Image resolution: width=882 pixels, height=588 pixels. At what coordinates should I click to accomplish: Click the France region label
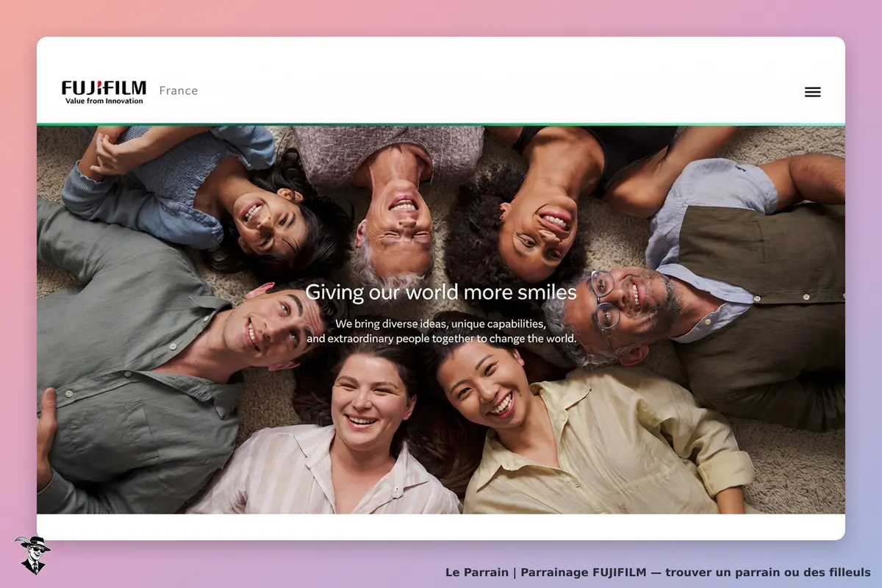coord(179,91)
